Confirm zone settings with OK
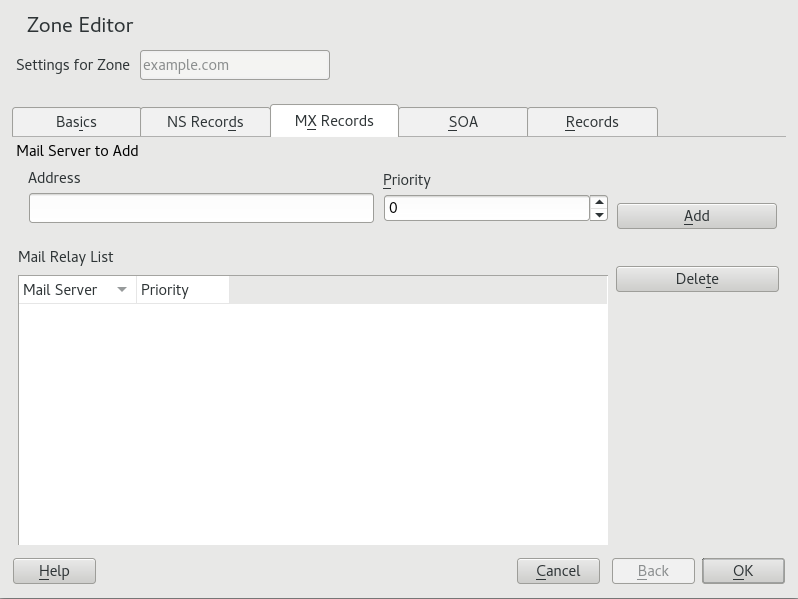Screen dimensions: 798x599 pos(743,571)
